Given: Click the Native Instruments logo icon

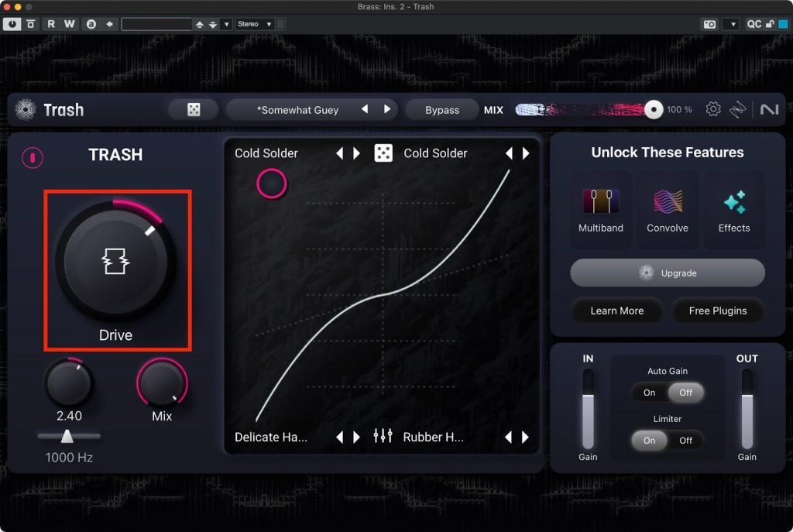Looking at the screenshot, I should 770,109.
